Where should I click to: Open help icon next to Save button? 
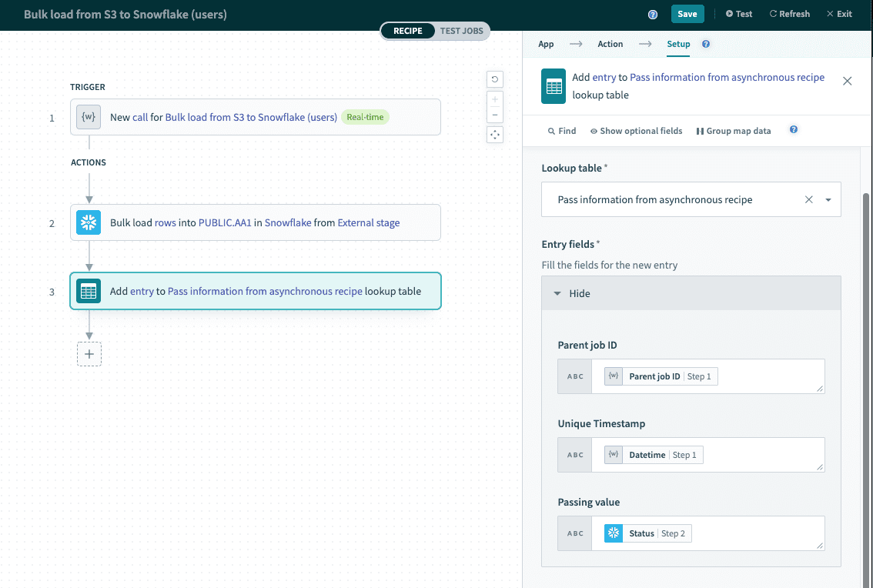pos(653,15)
